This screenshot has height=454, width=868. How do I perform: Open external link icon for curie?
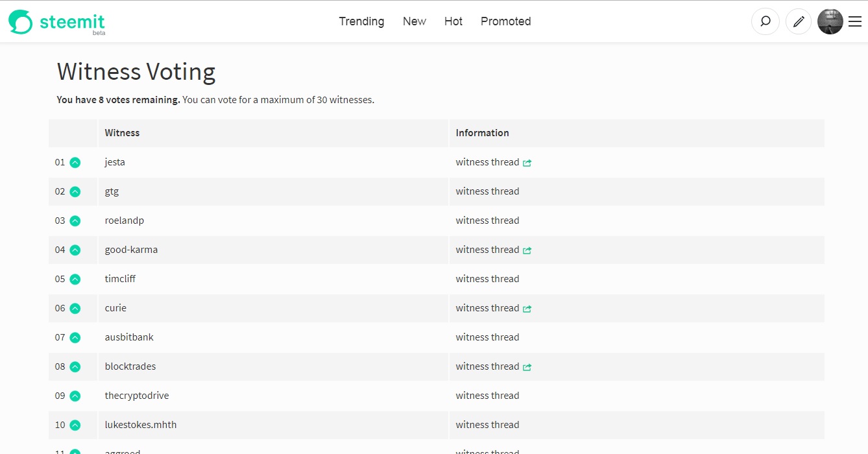pos(527,309)
